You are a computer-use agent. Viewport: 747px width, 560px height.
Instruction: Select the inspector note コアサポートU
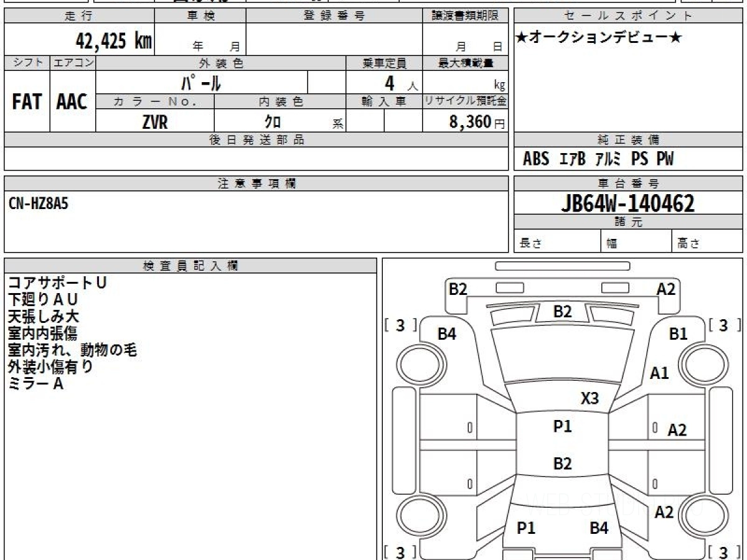[x=57, y=283]
